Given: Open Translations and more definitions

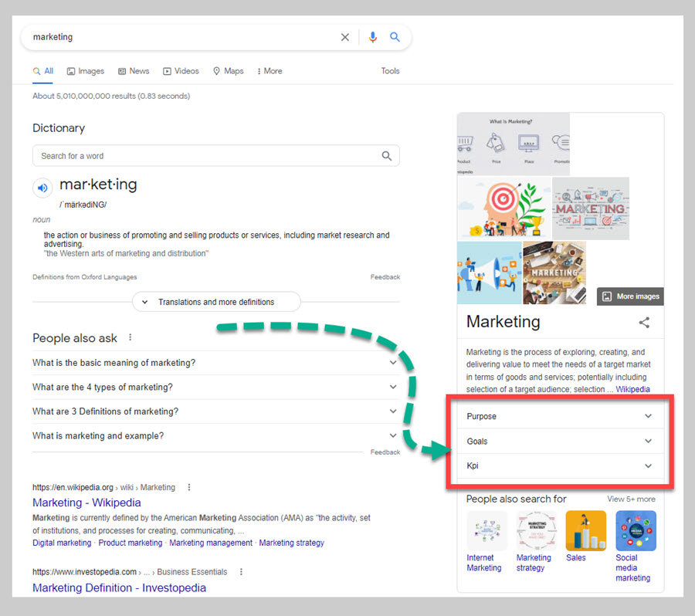Looking at the screenshot, I should 215,302.
